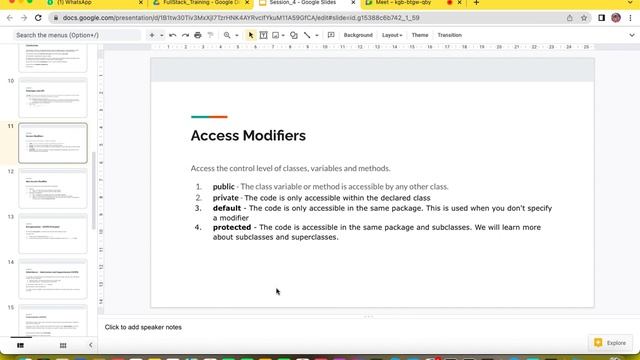Switch to filmstrip view icon
The image size is (640, 360).
(x=20, y=345)
